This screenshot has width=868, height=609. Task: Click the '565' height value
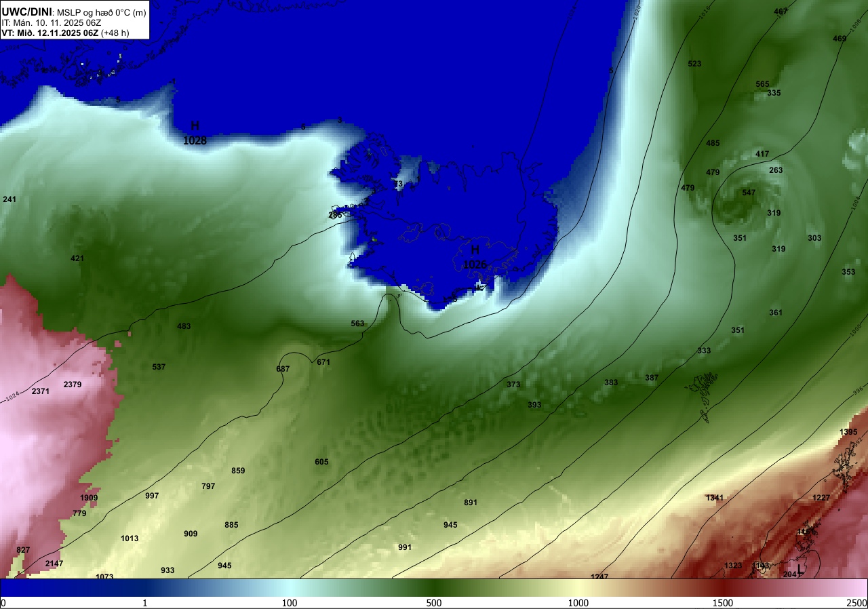pyautogui.click(x=763, y=85)
